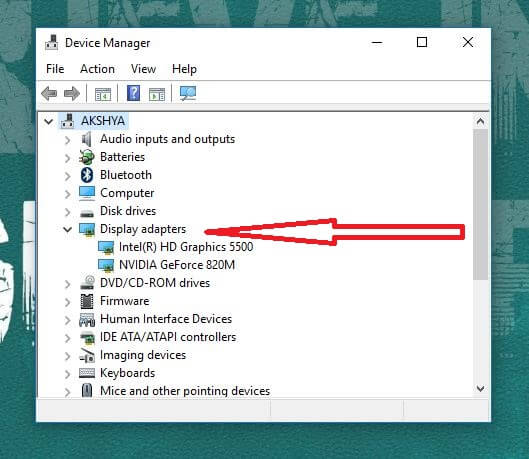Select Mice and other pointing devices label
This screenshot has width=529, height=459.
tap(185, 391)
